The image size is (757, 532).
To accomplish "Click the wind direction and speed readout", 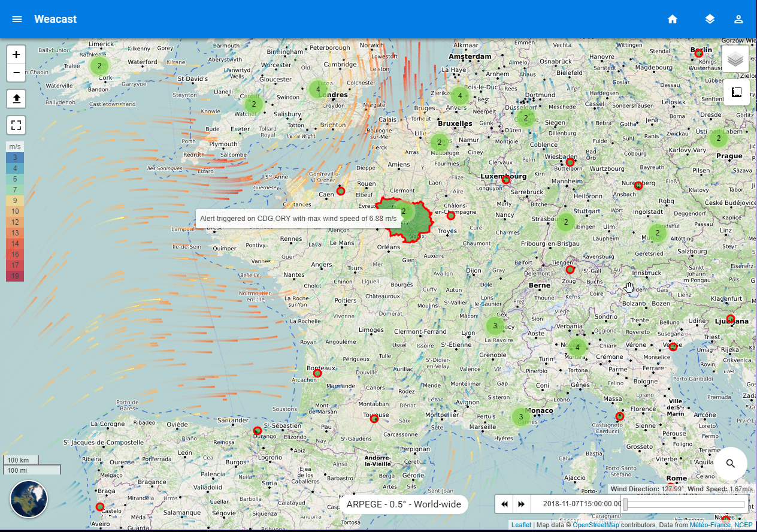I will click(x=682, y=489).
